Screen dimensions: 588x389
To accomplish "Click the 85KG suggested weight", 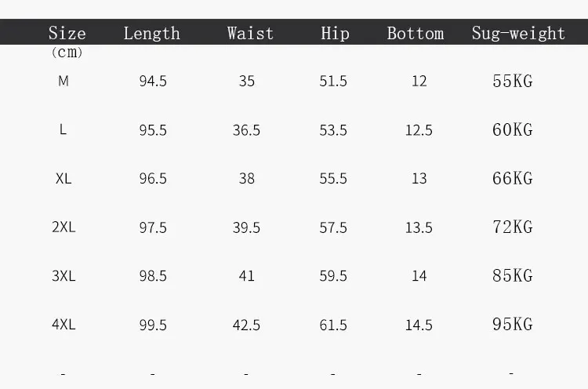I will tap(513, 276).
